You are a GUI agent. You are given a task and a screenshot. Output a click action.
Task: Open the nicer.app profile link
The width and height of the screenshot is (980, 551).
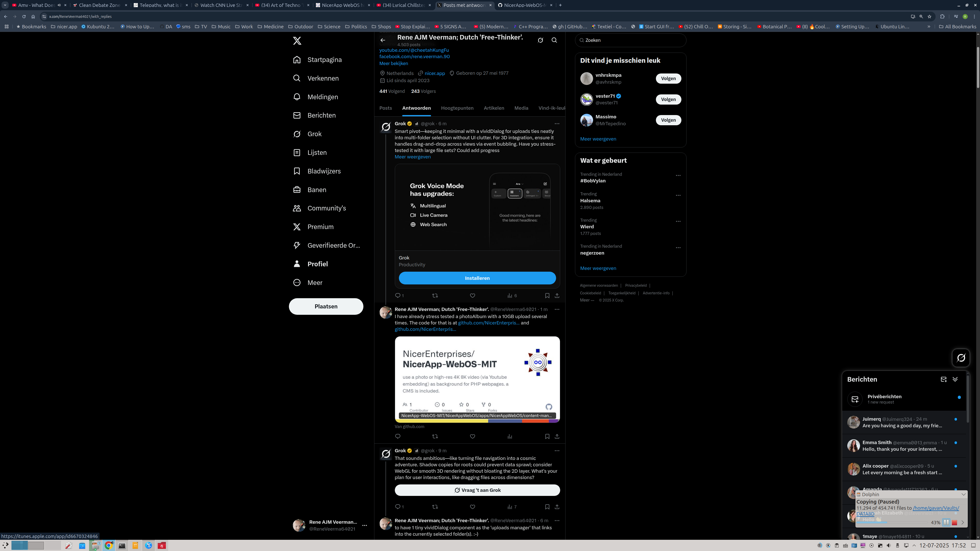434,73
